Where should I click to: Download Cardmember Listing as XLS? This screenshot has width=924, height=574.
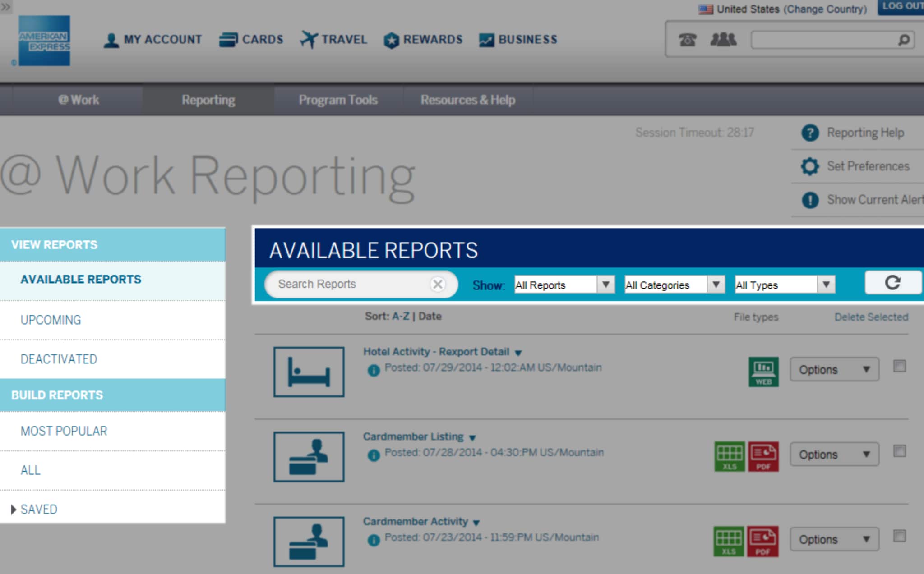(729, 456)
